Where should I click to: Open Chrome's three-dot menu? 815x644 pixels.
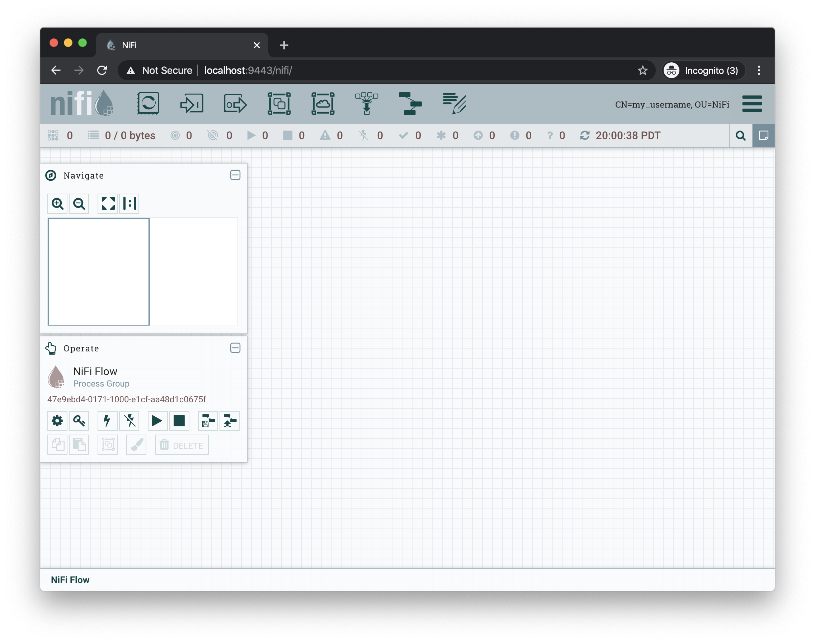click(x=759, y=71)
